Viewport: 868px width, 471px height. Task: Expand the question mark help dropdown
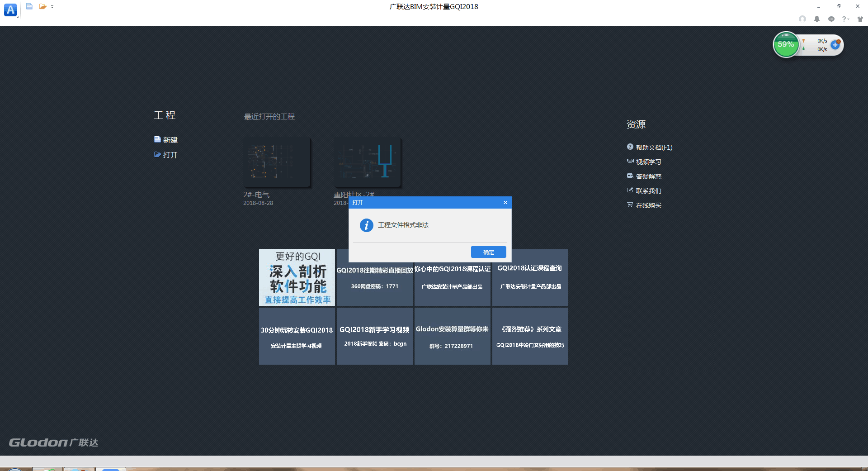pos(845,19)
